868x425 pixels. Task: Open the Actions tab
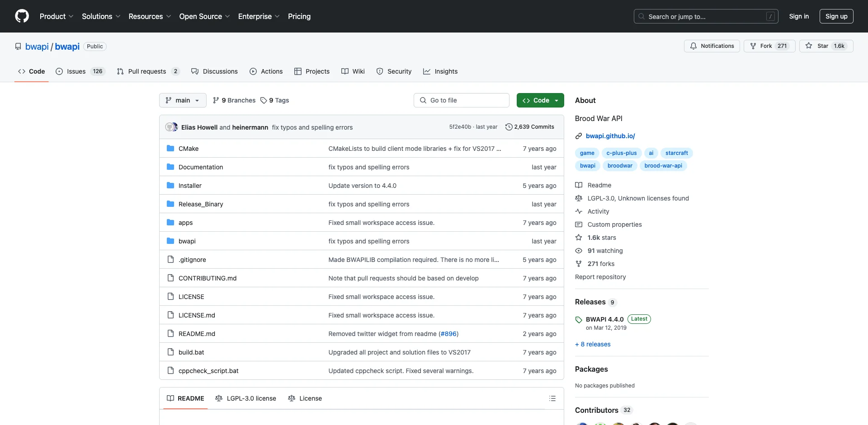[266, 71]
